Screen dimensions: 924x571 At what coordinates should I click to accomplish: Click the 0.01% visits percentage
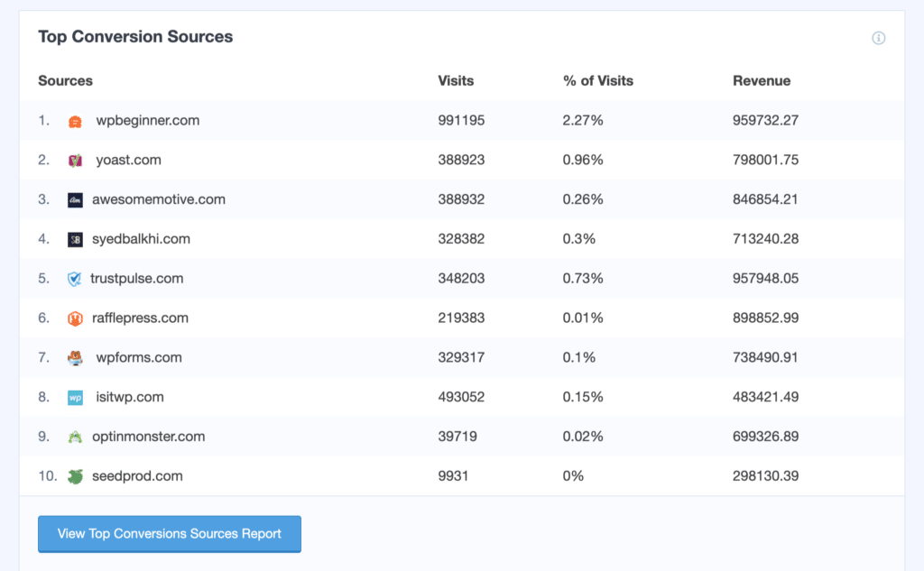coord(583,318)
